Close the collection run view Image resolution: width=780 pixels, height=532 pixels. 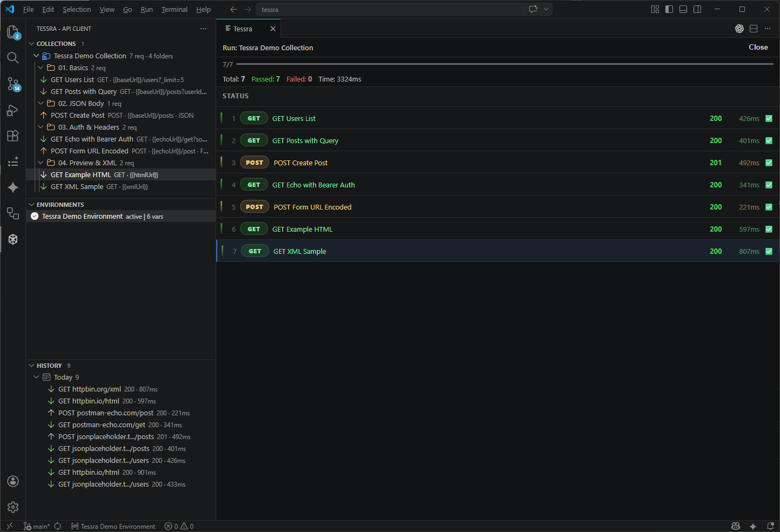(758, 48)
